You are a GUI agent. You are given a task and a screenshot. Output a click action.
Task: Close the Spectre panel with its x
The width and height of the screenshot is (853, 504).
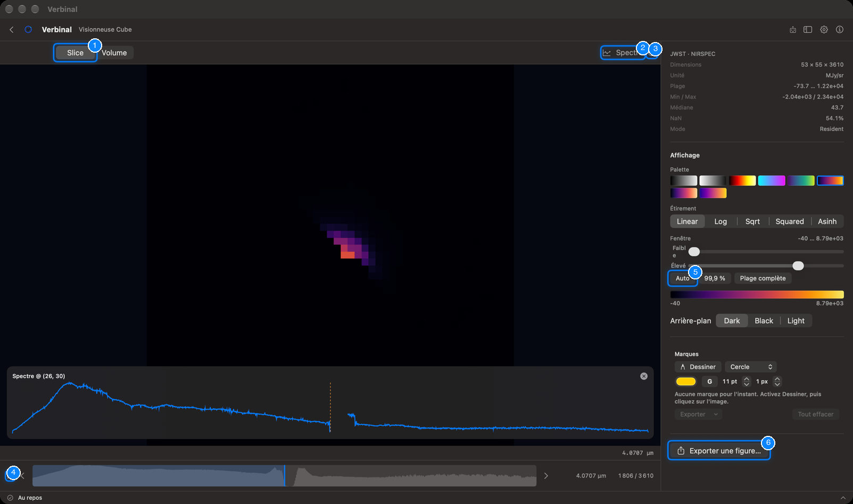(644, 376)
